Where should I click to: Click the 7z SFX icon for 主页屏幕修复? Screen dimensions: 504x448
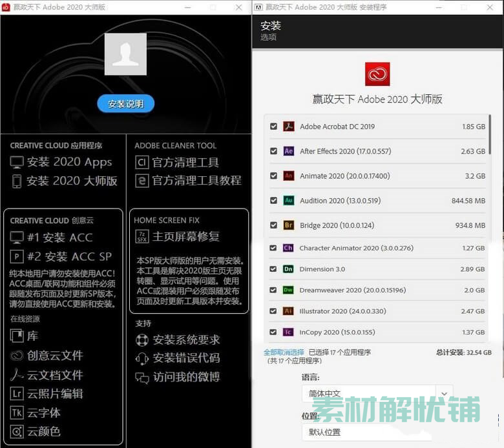[x=142, y=237]
